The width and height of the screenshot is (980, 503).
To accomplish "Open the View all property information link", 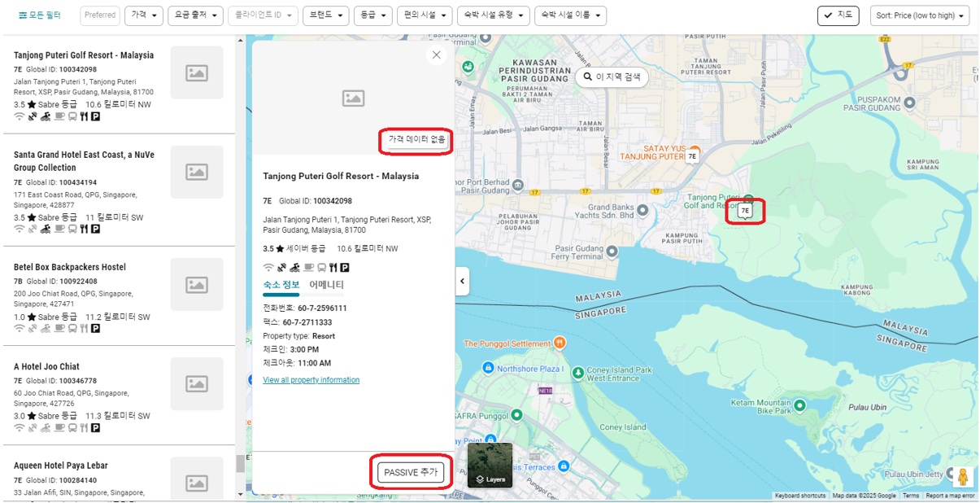I will (311, 380).
